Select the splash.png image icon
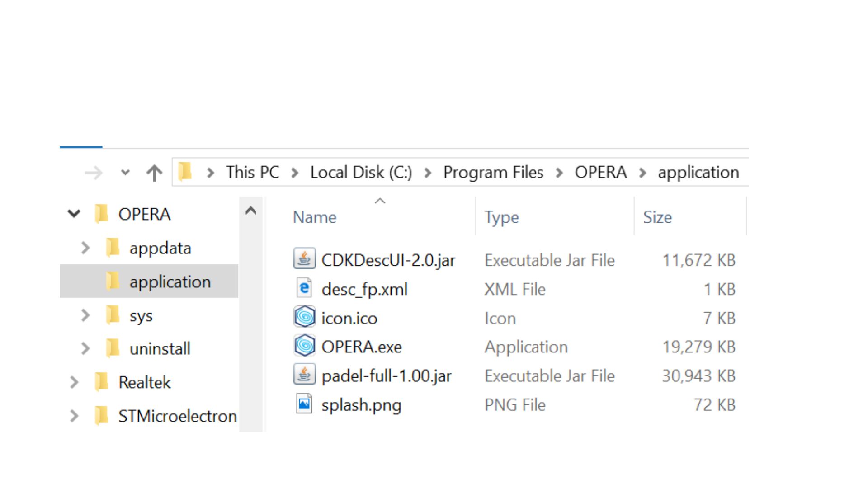This screenshot has width=868, height=488. (x=305, y=404)
